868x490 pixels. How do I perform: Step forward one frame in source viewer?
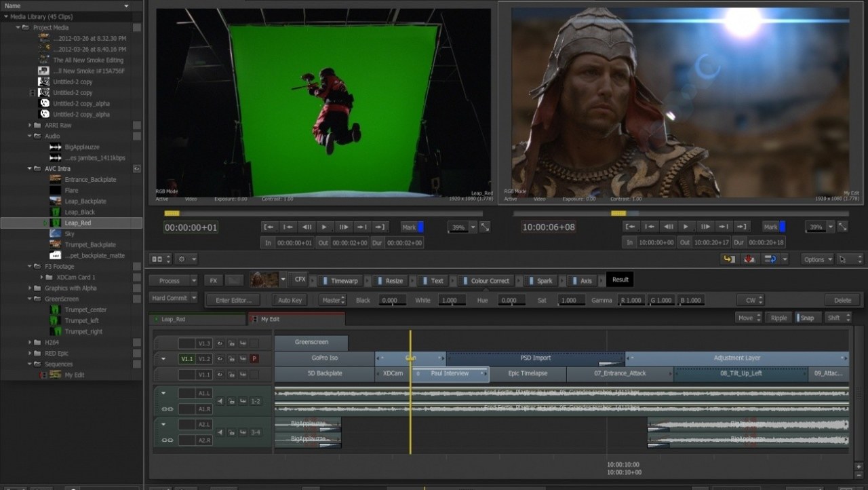point(342,227)
